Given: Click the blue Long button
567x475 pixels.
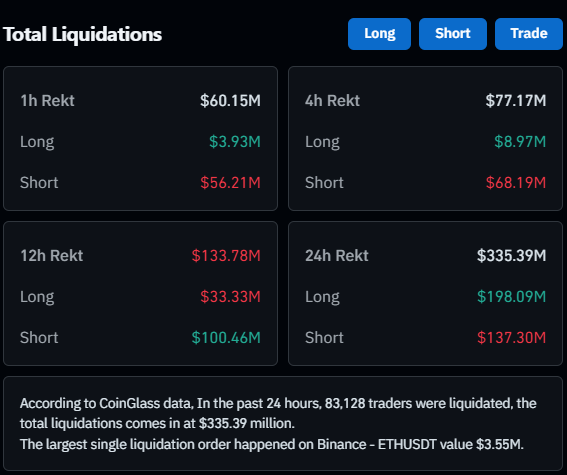Looking at the screenshot, I should tap(379, 34).
